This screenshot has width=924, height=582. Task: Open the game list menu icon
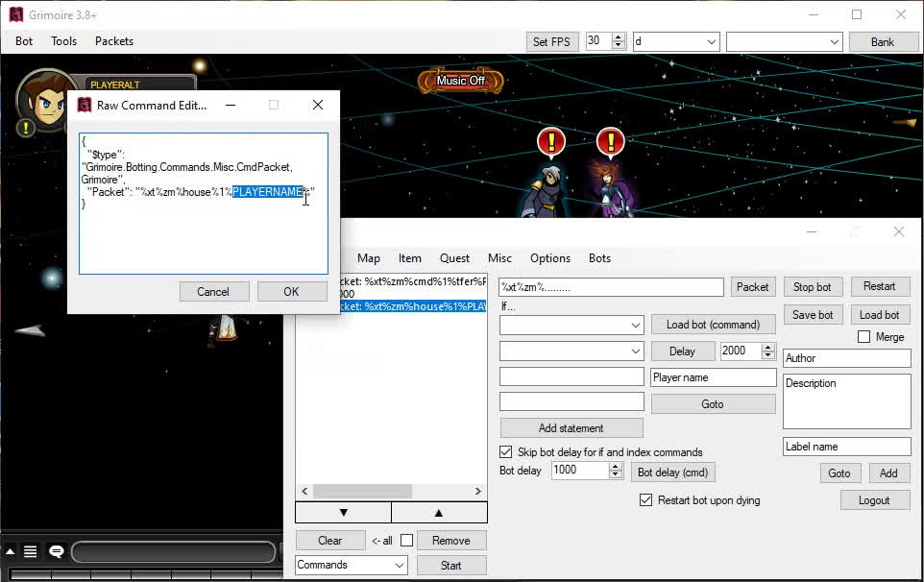[30, 551]
